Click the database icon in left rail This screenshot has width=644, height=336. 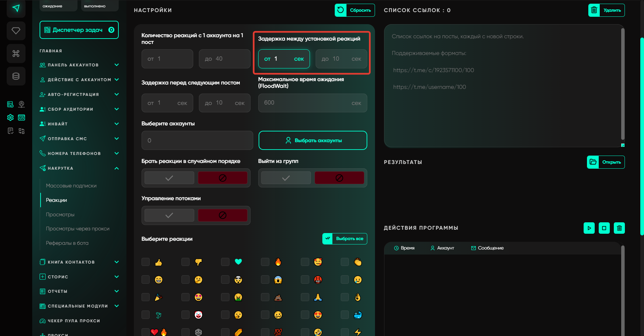tap(16, 76)
